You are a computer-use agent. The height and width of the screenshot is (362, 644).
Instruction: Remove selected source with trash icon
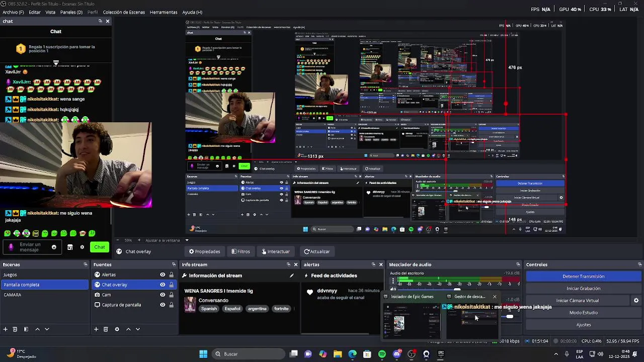[x=106, y=329]
